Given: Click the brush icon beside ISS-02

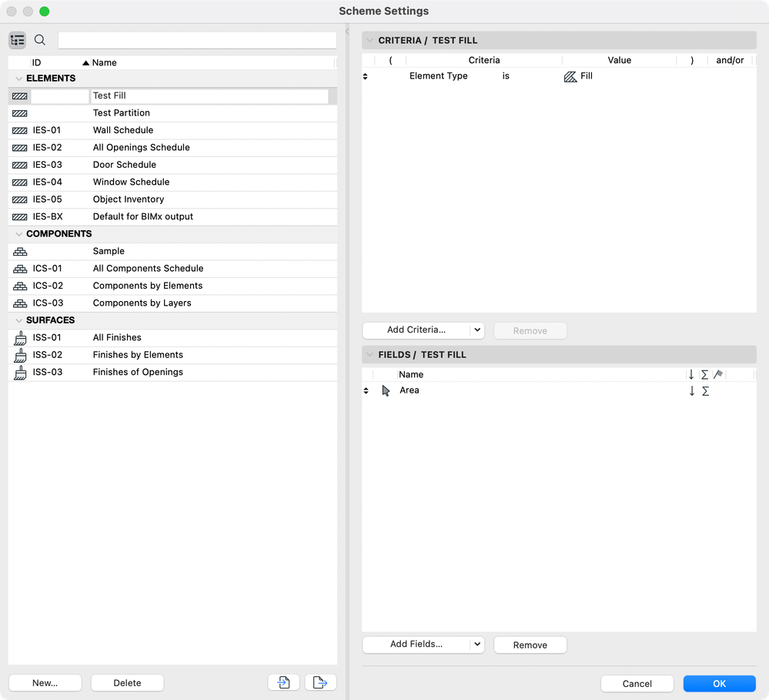Looking at the screenshot, I should pyautogui.click(x=20, y=355).
